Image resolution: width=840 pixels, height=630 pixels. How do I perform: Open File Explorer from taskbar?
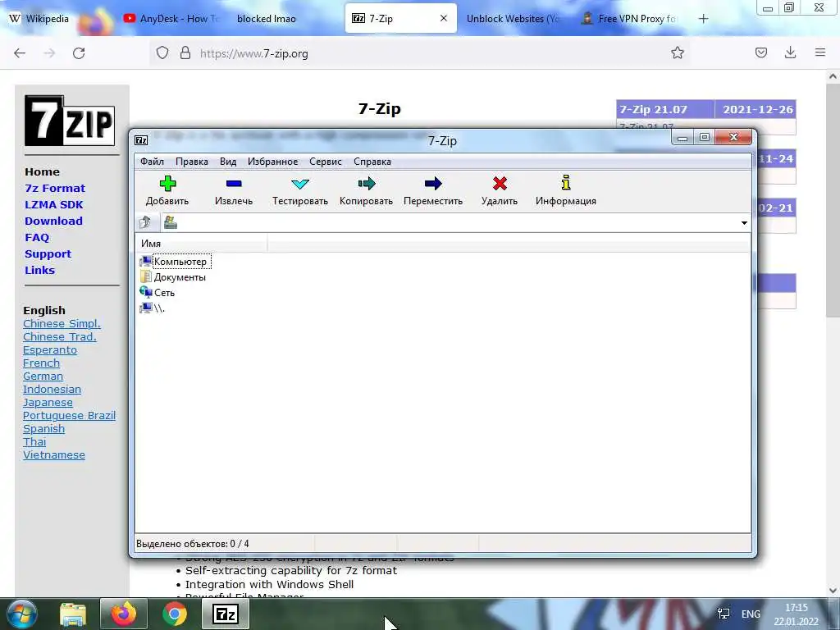pos(73,614)
